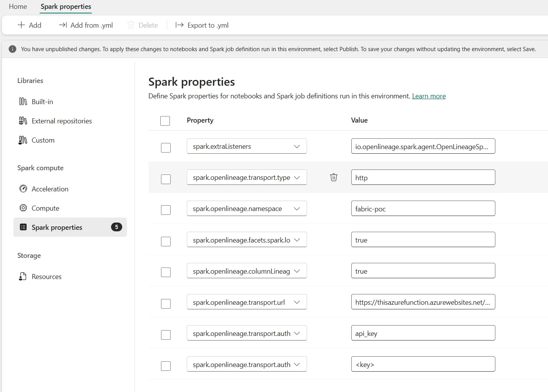
Task: Click the api_key value field
Action: [x=423, y=333]
